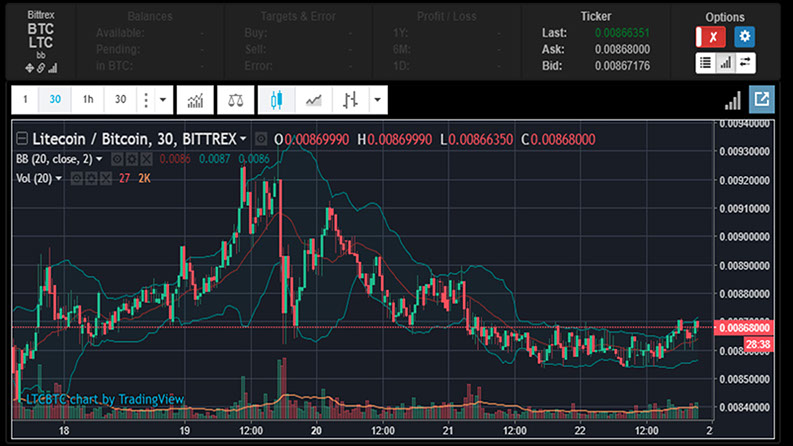The image size is (793, 446).
Task: Toggle the red X switch in Options
Action: 711,37
